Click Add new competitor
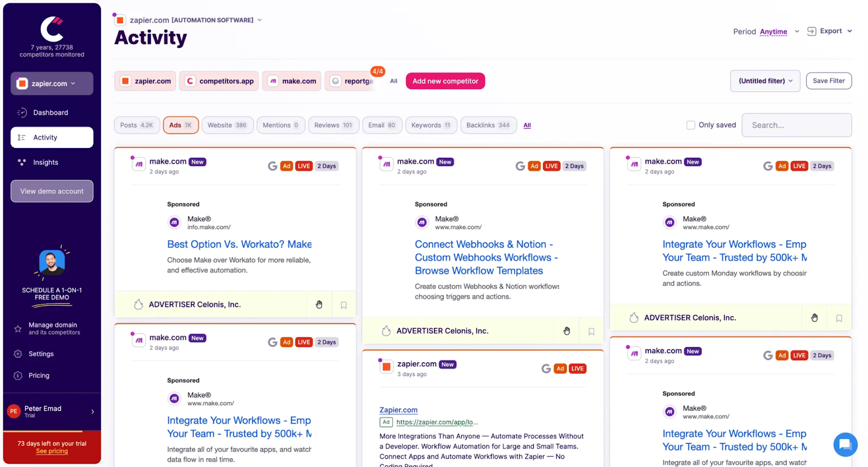Image resolution: width=868 pixels, height=467 pixels. click(445, 81)
